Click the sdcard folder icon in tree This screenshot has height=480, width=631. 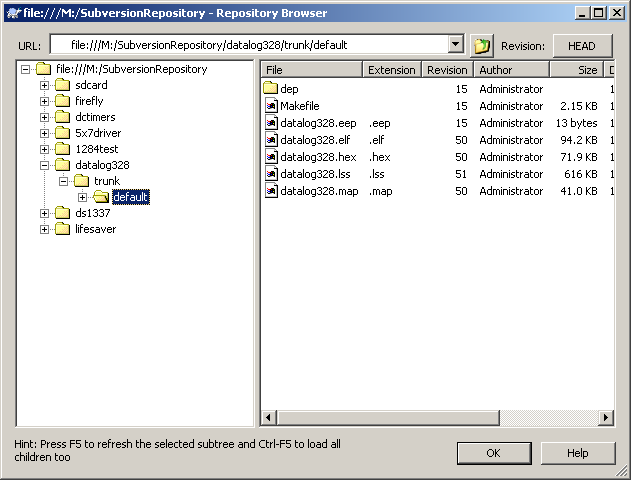(x=63, y=85)
